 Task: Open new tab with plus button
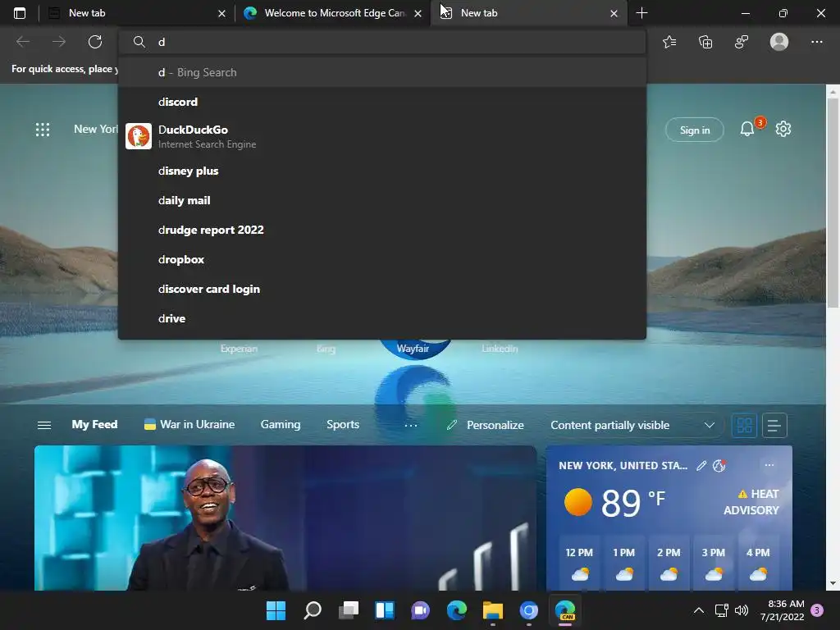coord(641,13)
